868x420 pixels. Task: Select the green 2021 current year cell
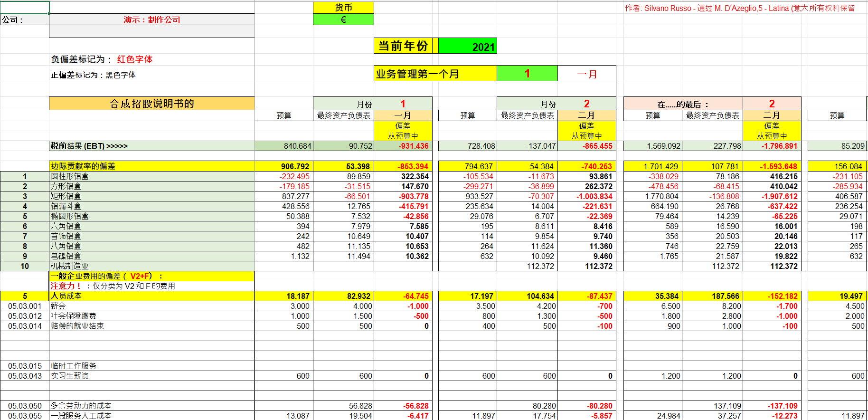(x=467, y=46)
